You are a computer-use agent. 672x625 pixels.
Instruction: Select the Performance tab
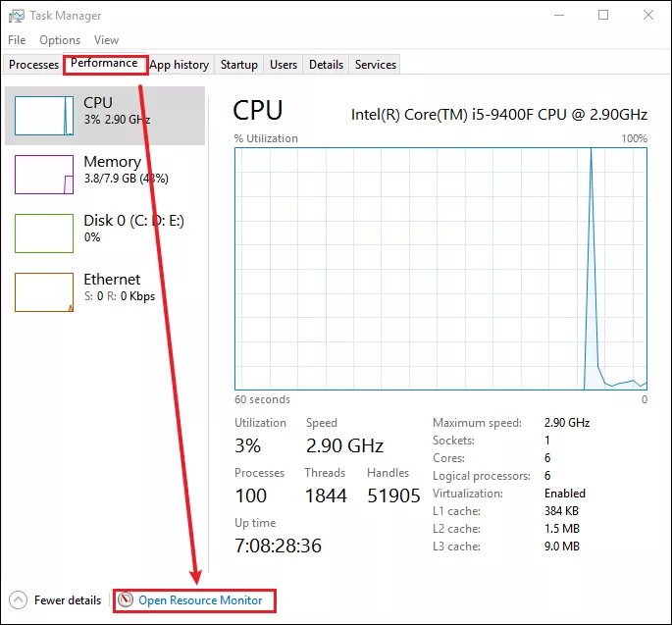point(104,63)
